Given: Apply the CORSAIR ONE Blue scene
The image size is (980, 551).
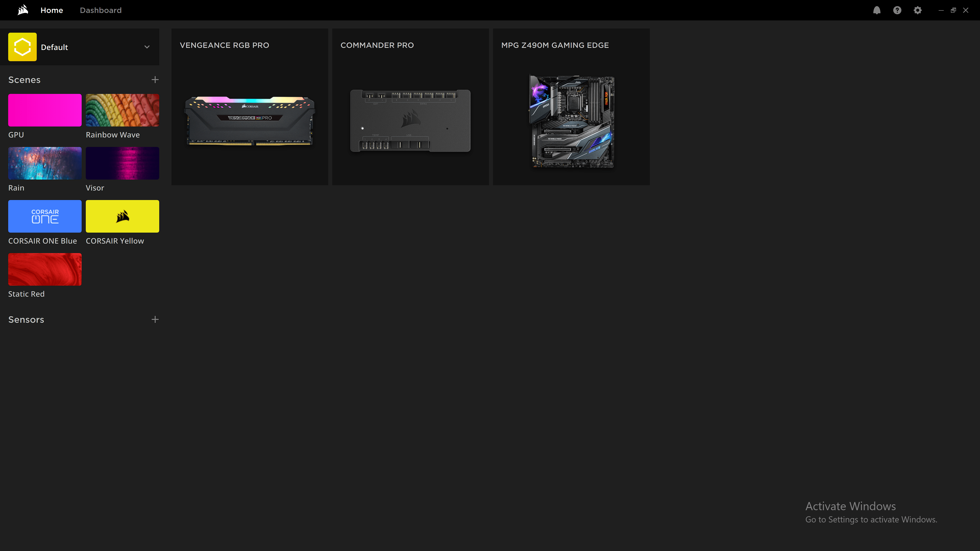Looking at the screenshot, I should tap(44, 216).
